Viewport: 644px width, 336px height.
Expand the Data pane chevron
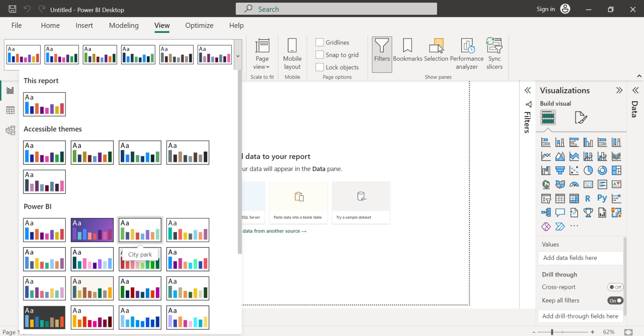636,90
